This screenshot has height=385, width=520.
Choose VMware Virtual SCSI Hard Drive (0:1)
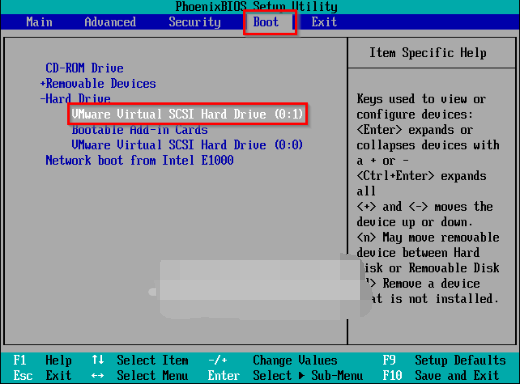[x=187, y=114]
